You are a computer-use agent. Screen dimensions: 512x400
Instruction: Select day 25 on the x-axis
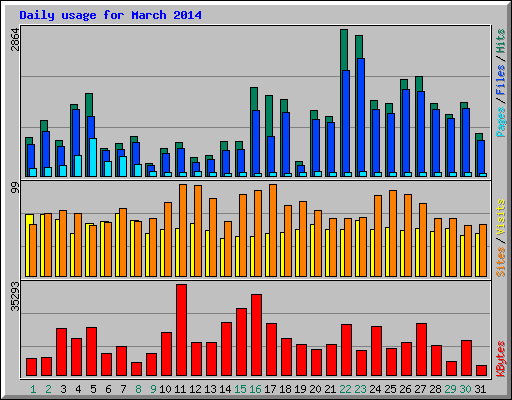coord(390,389)
